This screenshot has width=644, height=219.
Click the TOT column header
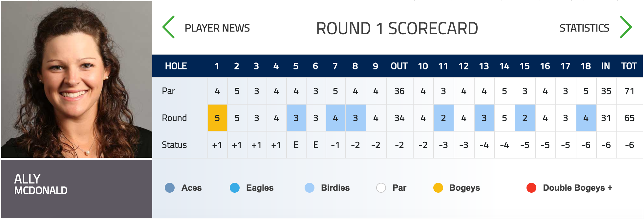tap(629, 66)
